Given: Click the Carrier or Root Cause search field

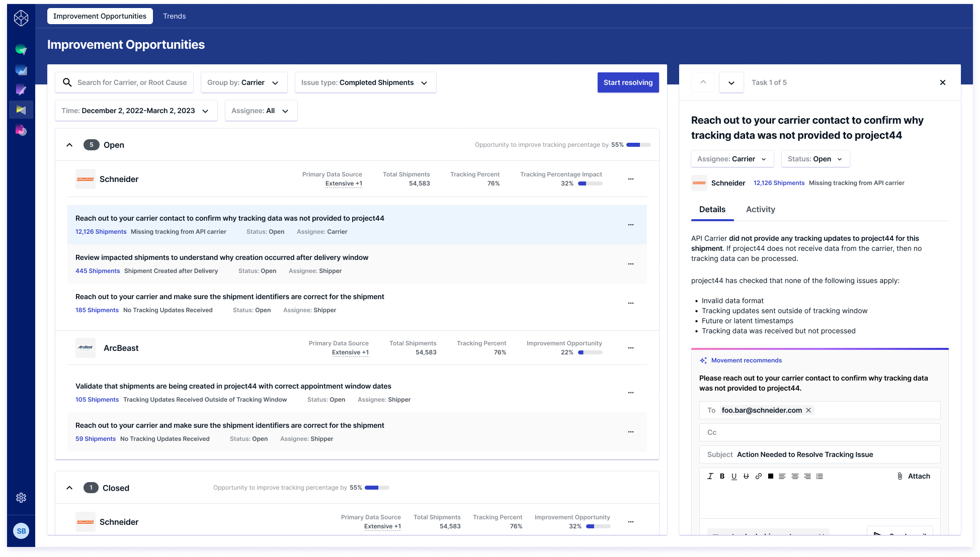Looking at the screenshot, I should pyautogui.click(x=132, y=82).
